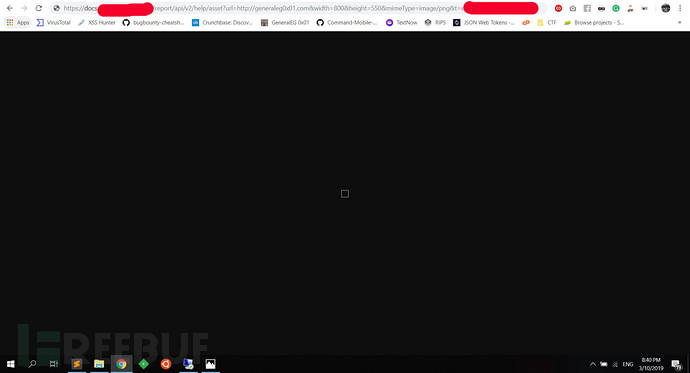Click the broken image placeholder in page center
The height and width of the screenshot is (373, 690).
[345, 194]
